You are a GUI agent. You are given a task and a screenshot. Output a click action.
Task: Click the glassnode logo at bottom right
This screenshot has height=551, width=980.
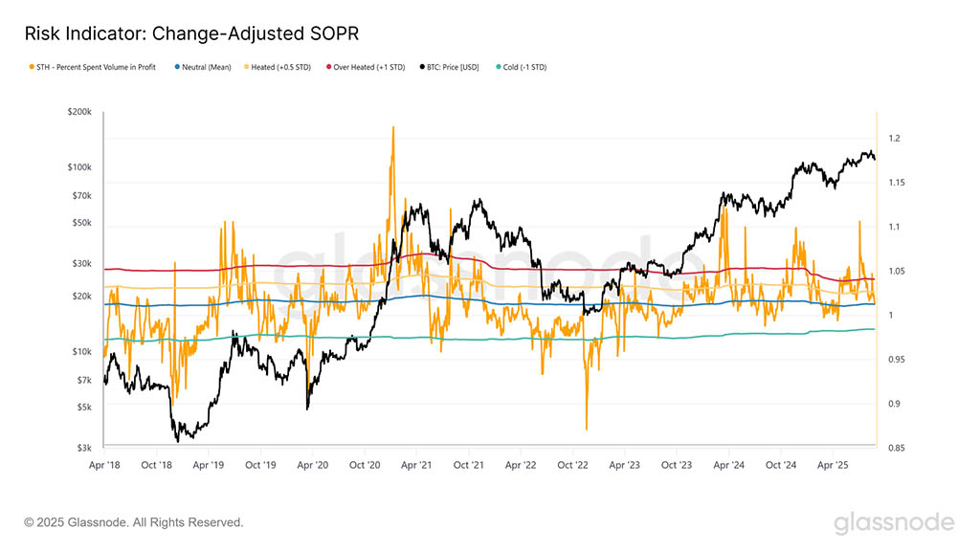click(894, 522)
